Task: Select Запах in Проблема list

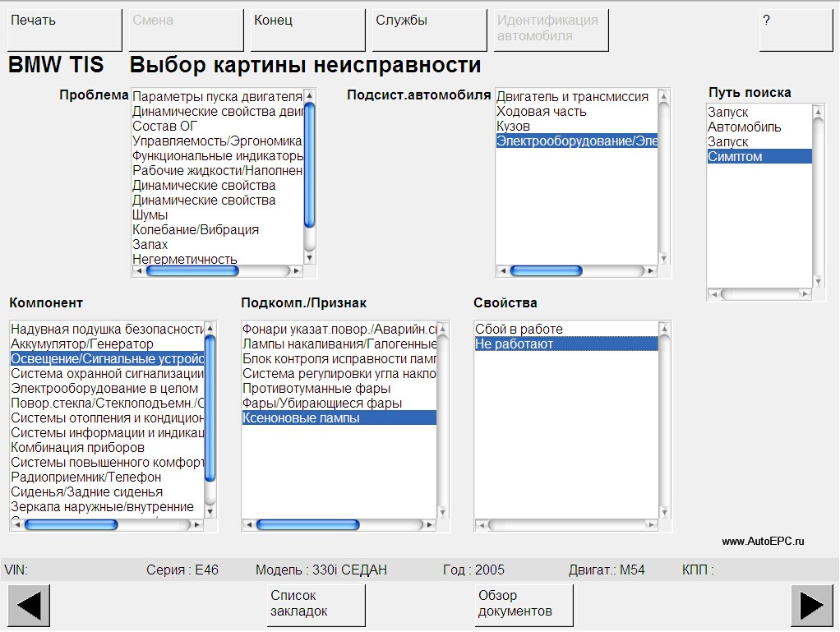Action: (218, 245)
